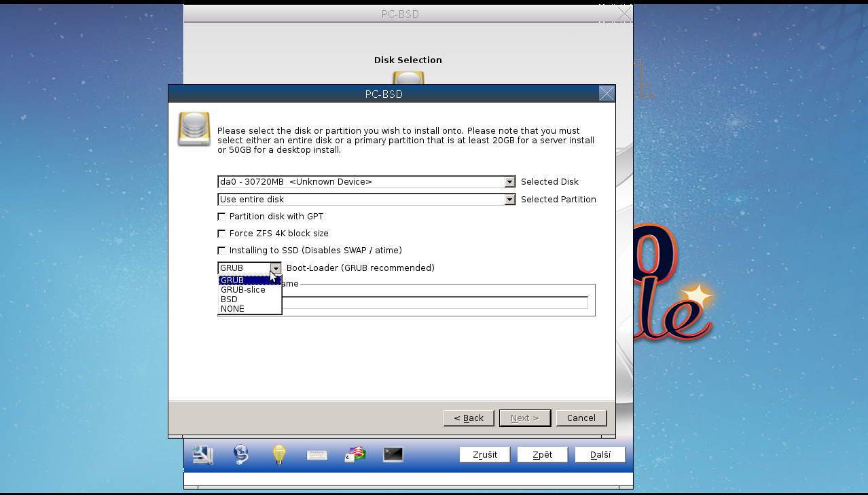Open the Boot-Loader dropdown arrow
Image resolution: width=868 pixels, height=495 pixels.
(x=274, y=268)
